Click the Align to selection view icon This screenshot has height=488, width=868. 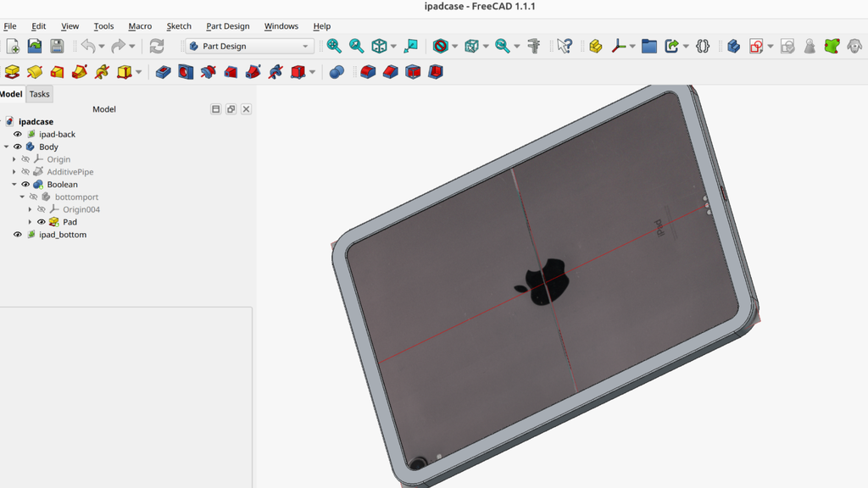click(411, 46)
